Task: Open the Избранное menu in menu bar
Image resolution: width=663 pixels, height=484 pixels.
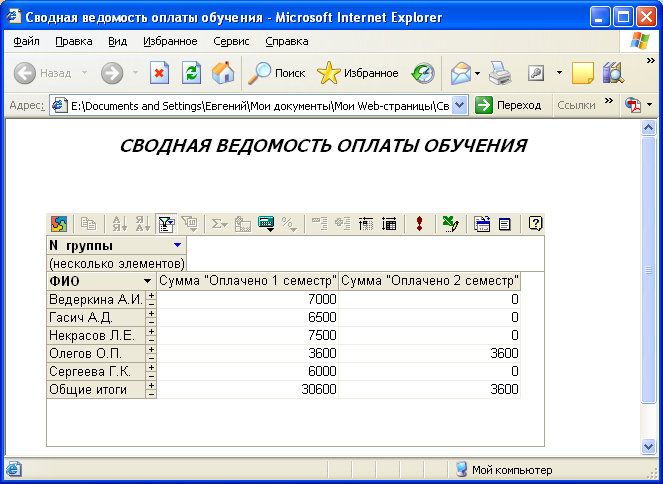Action: pos(170,41)
